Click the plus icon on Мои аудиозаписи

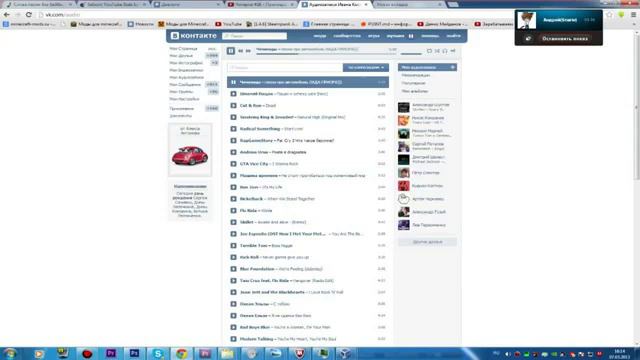coord(453,67)
